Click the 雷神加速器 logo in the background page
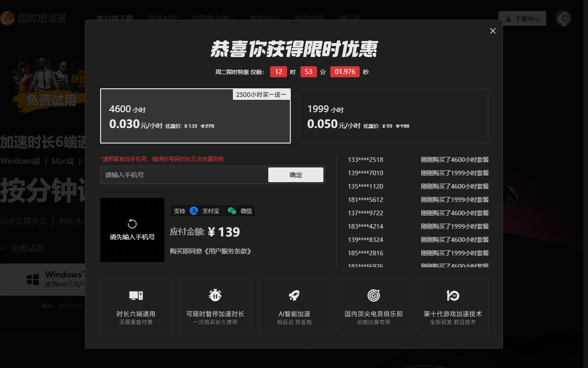The image size is (588, 368). click(x=33, y=18)
